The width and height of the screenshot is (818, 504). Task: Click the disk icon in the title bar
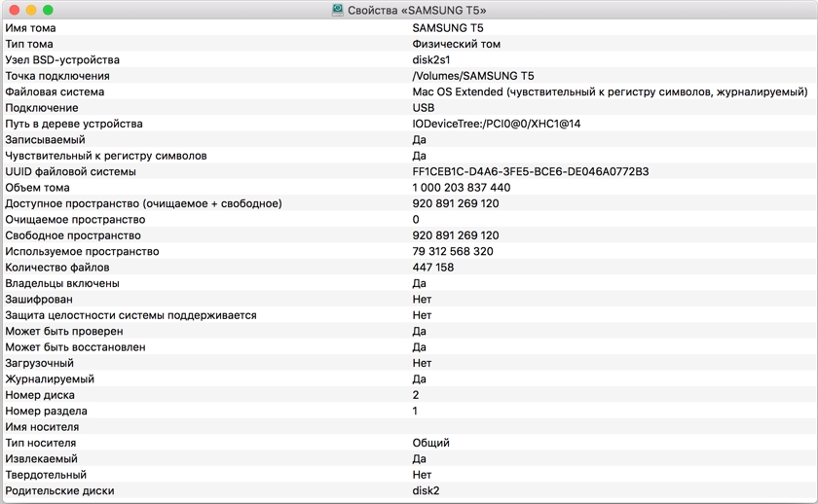338,10
